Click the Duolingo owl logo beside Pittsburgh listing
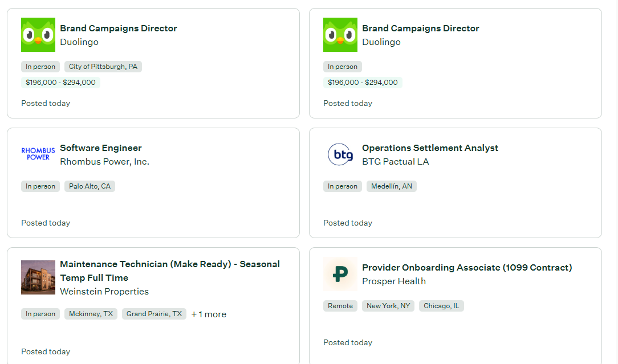618x364 pixels. tap(38, 35)
